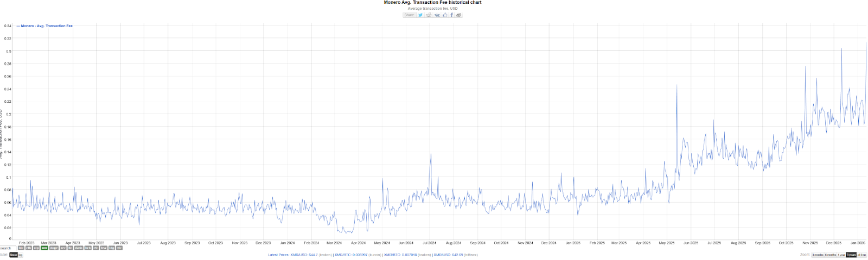The height and width of the screenshot is (260, 868).
Task: Click the Share button label
Action: [409, 15]
